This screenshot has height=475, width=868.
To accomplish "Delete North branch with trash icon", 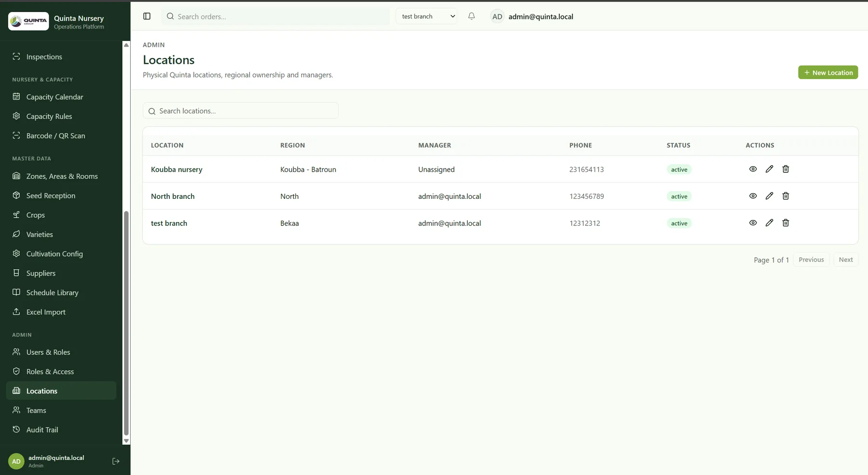I will tap(786, 196).
